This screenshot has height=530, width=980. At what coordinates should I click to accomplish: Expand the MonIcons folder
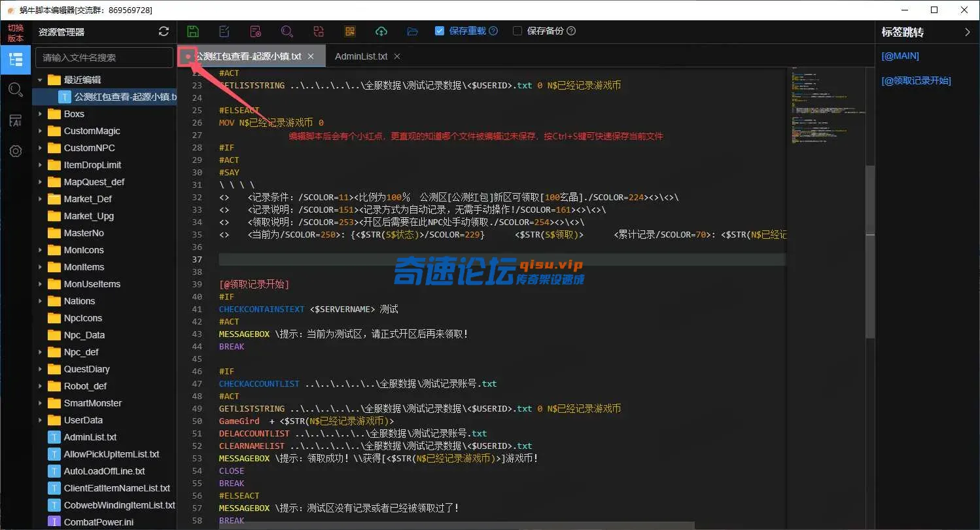click(40, 250)
